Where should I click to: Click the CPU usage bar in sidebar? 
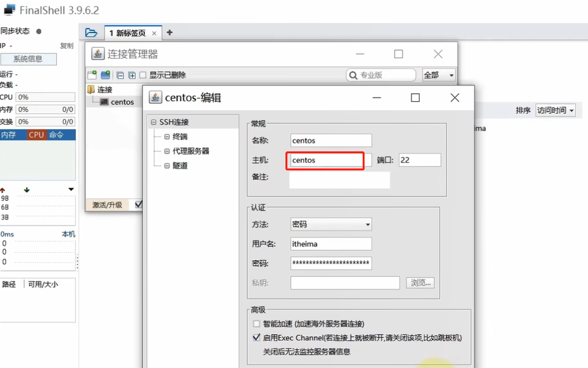coord(44,97)
